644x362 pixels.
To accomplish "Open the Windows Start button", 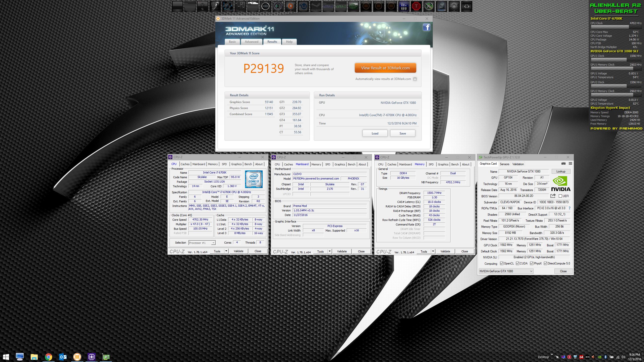I will [x=6, y=357].
